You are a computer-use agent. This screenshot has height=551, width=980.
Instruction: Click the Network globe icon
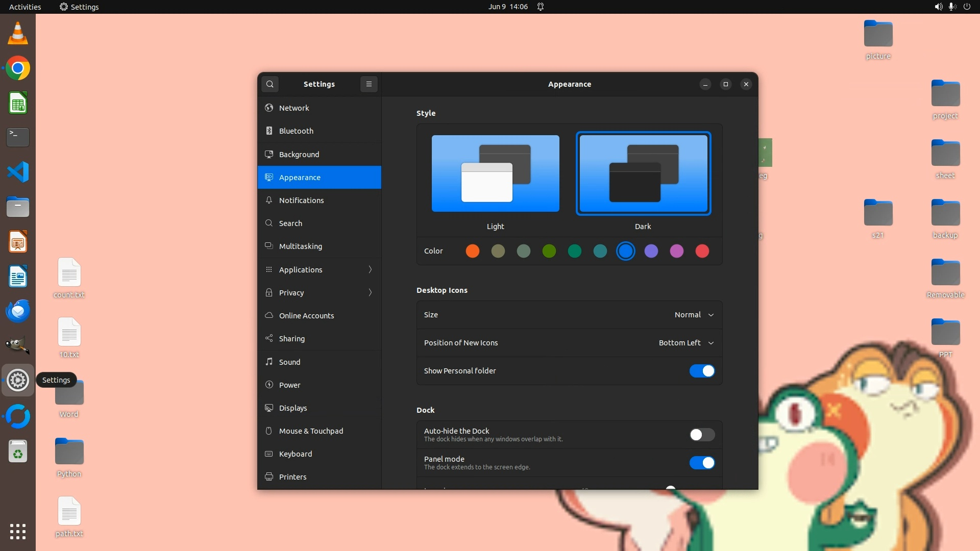tap(269, 108)
